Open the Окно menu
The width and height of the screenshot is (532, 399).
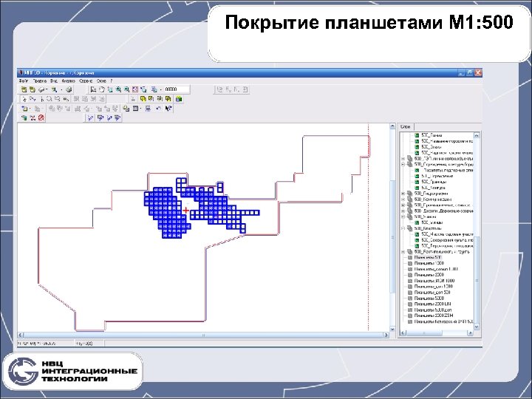tap(101, 81)
